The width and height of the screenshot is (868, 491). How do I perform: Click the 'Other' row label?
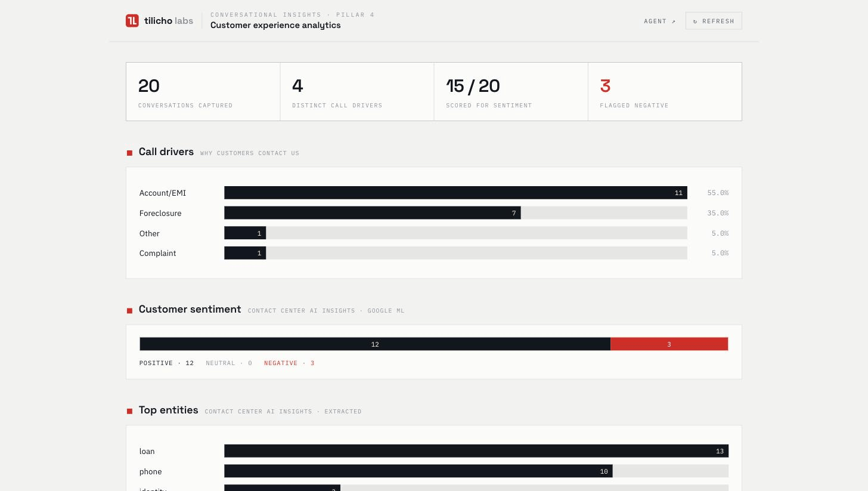coord(150,233)
